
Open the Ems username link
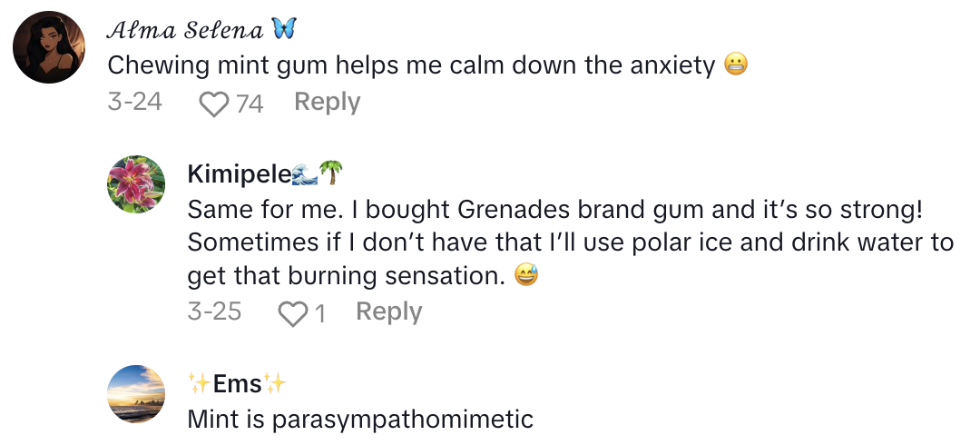[237, 384]
